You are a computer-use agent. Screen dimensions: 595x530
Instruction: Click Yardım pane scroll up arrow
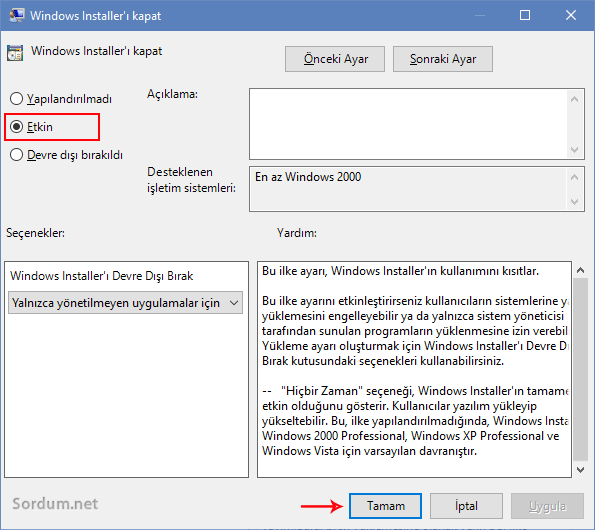click(x=580, y=270)
